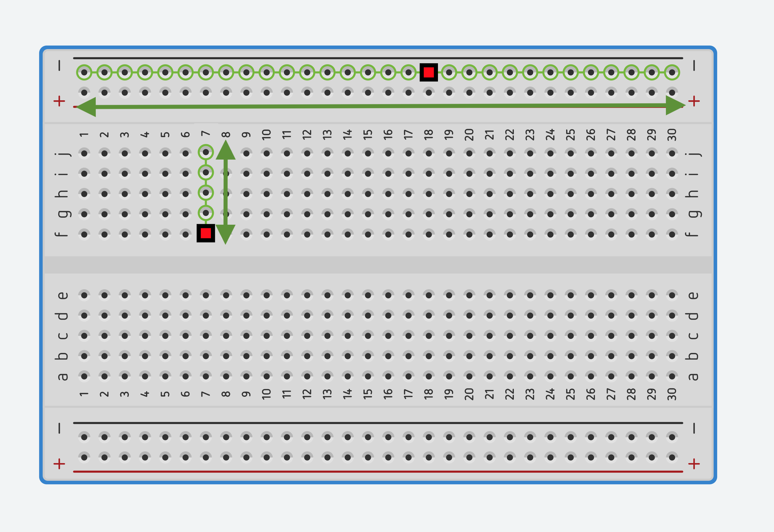Select the circled hole at row g, column 7
Screen dimensions: 774x532
(206, 213)
